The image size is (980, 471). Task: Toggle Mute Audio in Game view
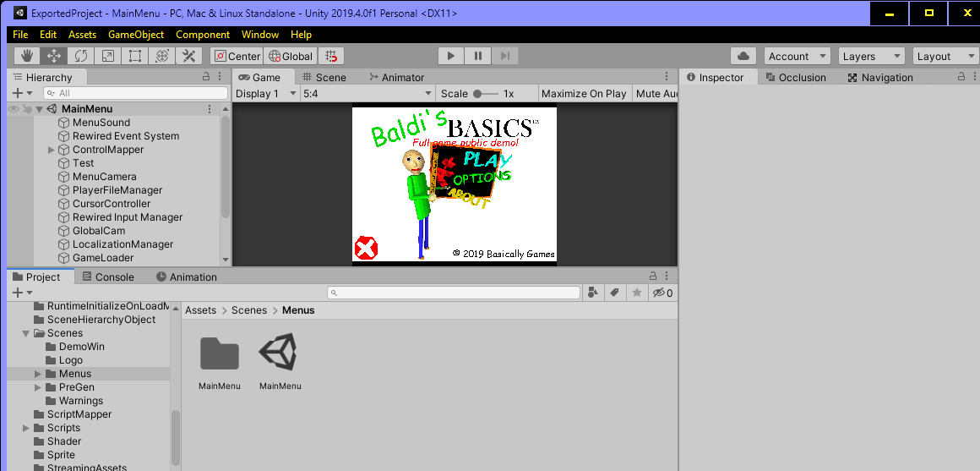(655, 93)
